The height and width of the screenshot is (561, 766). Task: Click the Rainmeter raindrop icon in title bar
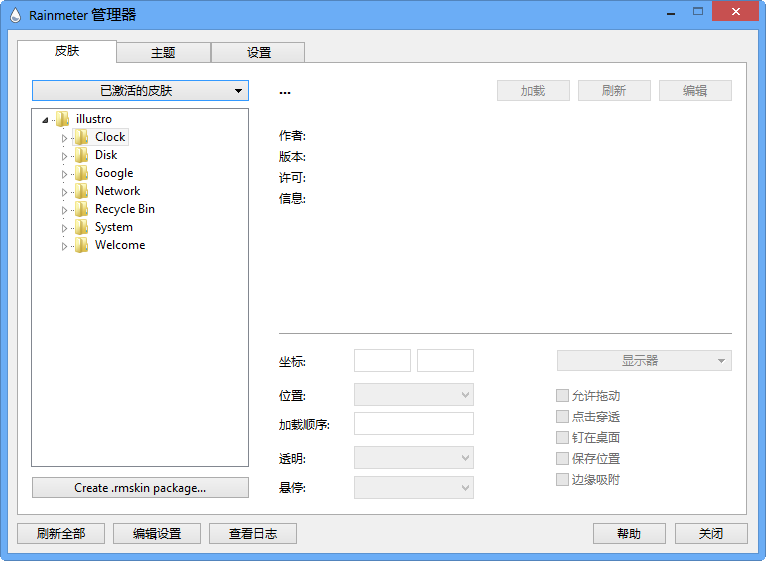[x=16, y=15]
